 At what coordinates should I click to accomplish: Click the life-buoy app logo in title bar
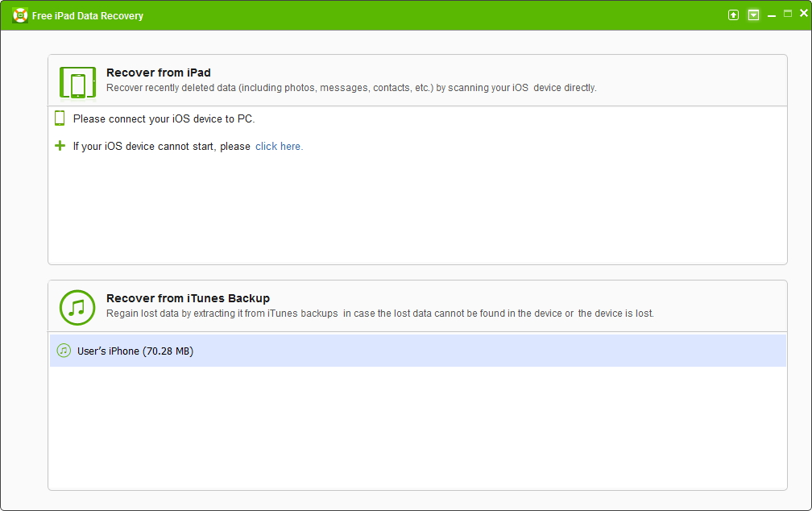(x=20, y=15)
